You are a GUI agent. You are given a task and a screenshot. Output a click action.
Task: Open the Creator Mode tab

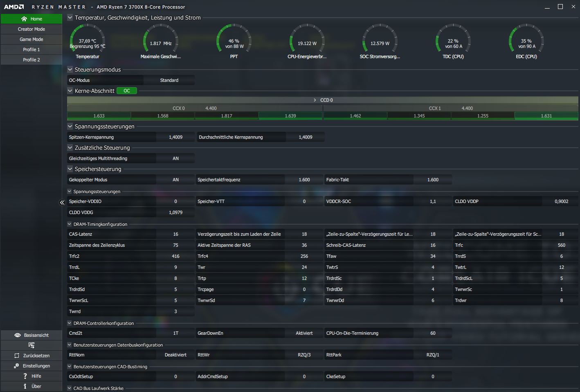point(31,29)
